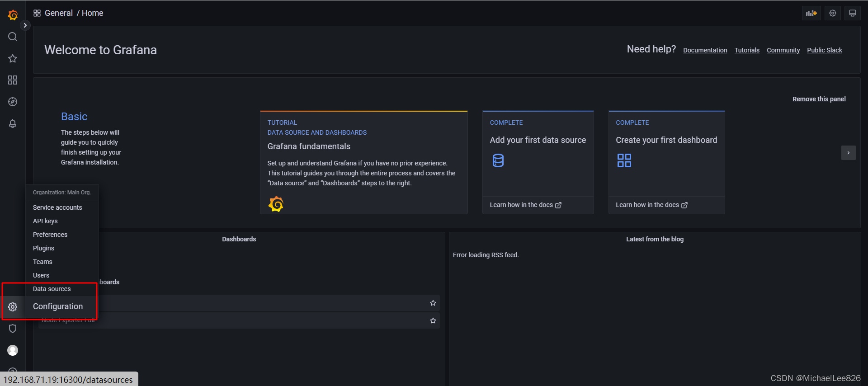This screenshot has width=868, height=386.
Task: Open the Server admin shield icon
Action: coord(13,329)
